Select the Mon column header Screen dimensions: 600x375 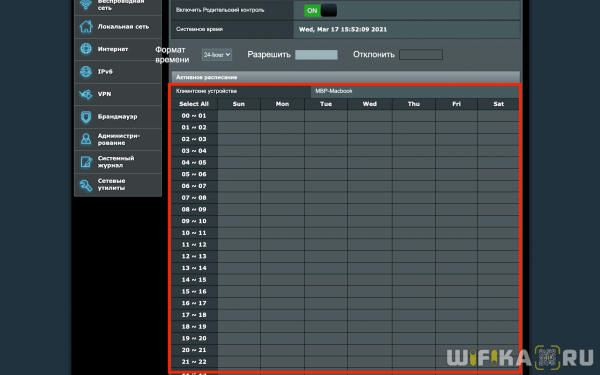click(282, 104)
